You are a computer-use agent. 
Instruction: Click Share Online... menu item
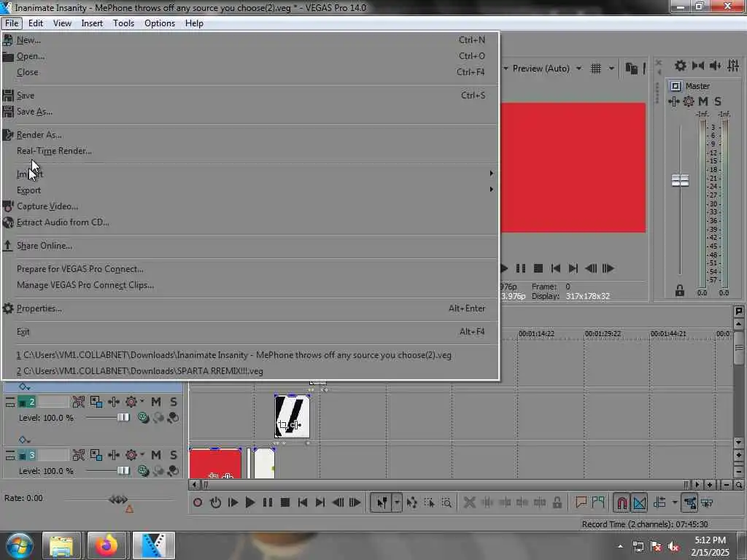[251, 246]
